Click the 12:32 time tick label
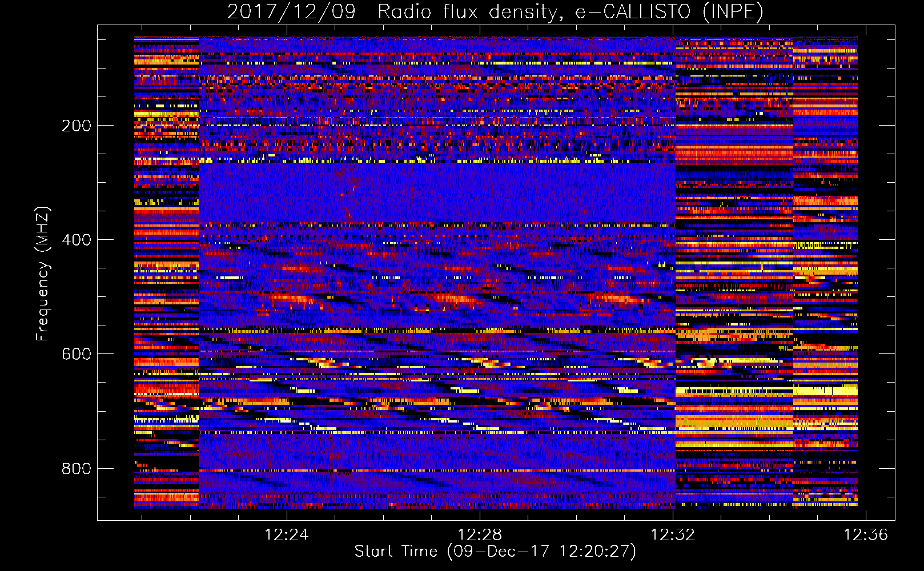 click(673, 534)
